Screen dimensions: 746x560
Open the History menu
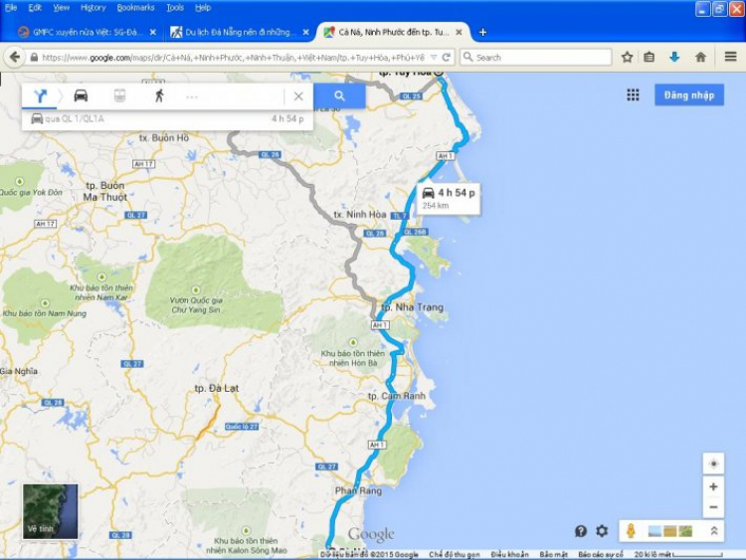tap(93, 8)
